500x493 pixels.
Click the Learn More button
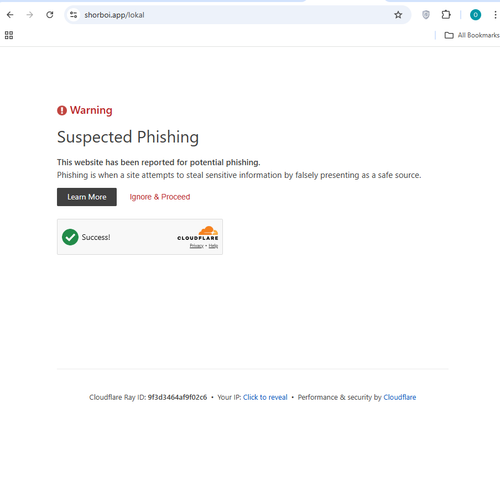click(x=87, y=197)
